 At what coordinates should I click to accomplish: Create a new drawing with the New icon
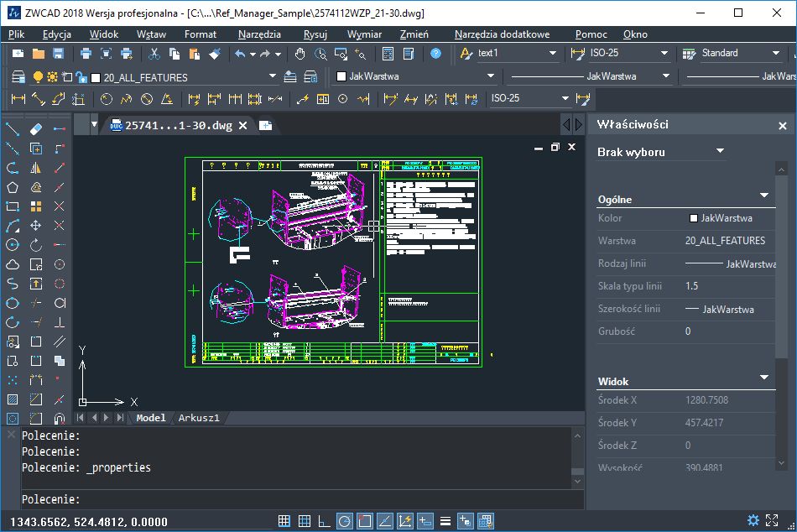[18, 54]
